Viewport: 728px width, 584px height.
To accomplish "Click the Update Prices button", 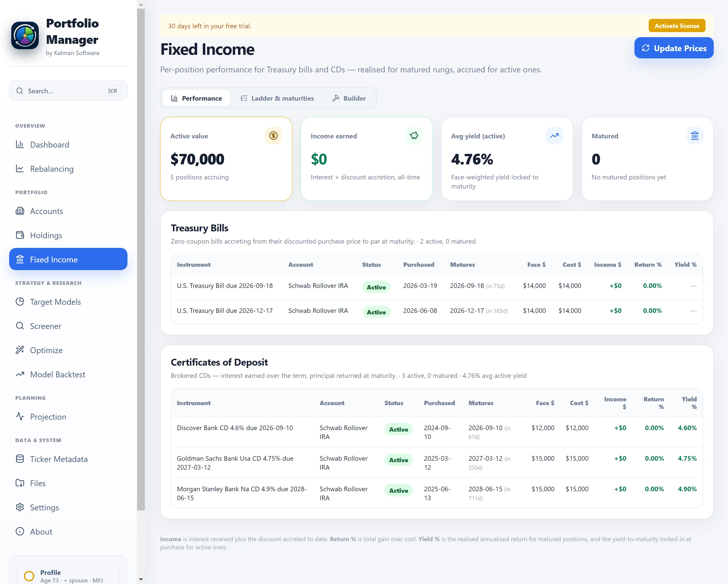I will click(x=674, y=48).
